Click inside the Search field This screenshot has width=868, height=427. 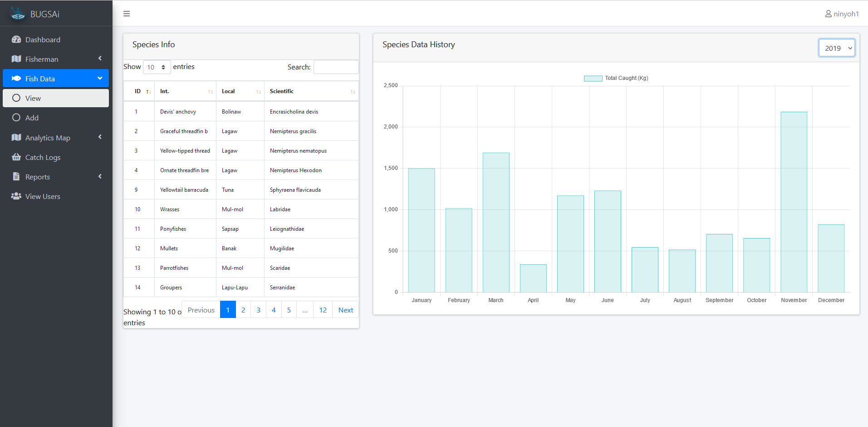(336, 67)
